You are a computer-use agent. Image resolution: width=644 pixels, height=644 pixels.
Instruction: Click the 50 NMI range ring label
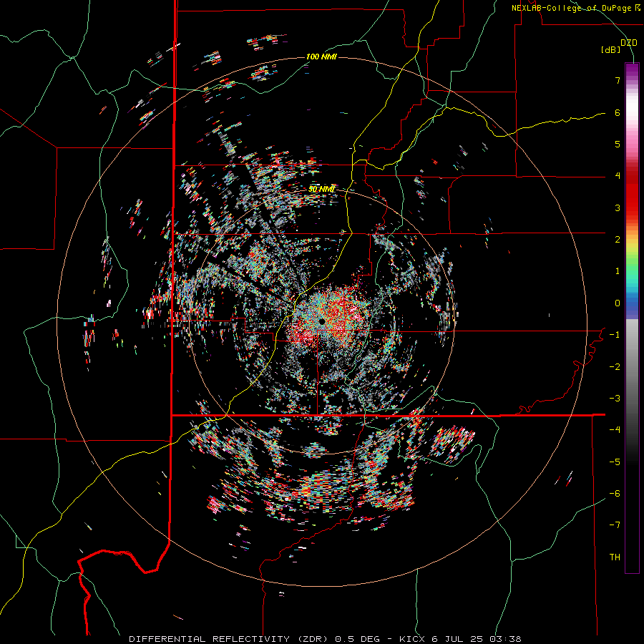click(321, 190)
